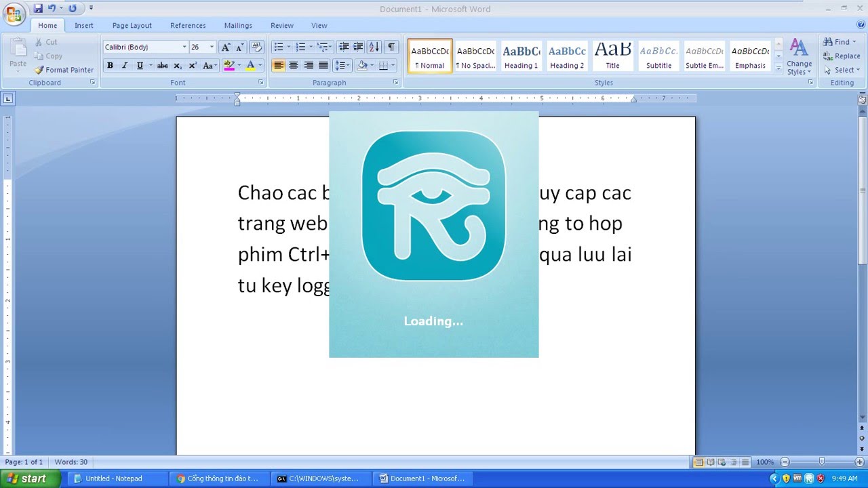The width and height of the screenshot is (868, 488).
Task: Click the Superscript icon
Action: 193,66
